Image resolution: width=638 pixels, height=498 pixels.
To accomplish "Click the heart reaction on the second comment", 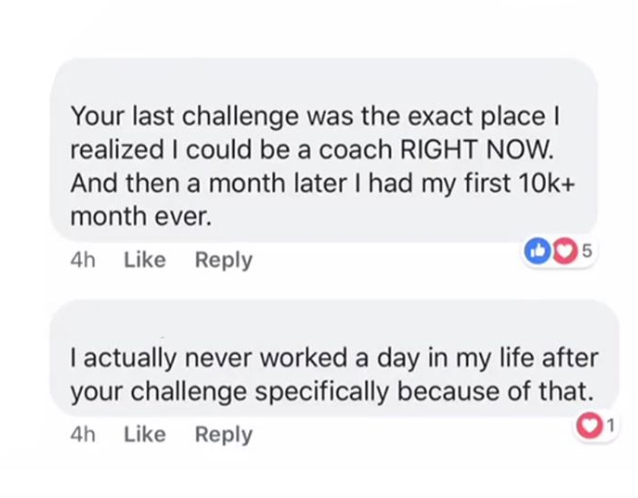I will pos(588,426).
